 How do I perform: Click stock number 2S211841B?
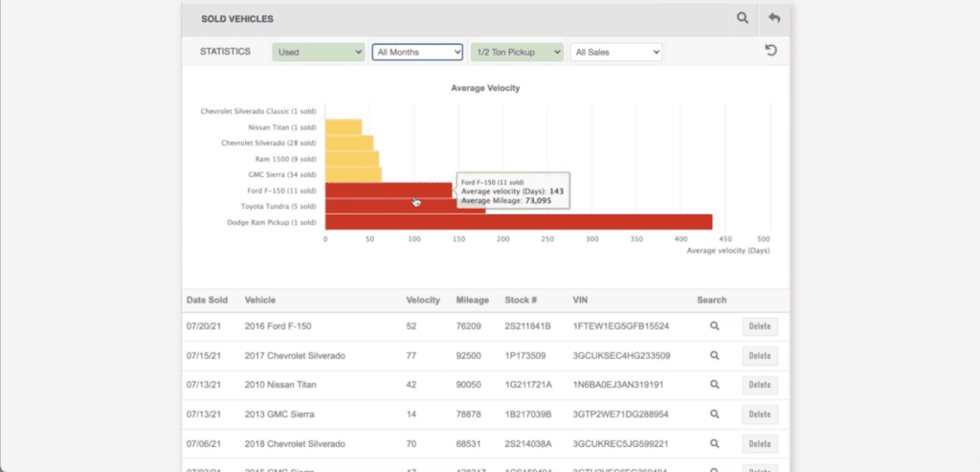(527, 326)
